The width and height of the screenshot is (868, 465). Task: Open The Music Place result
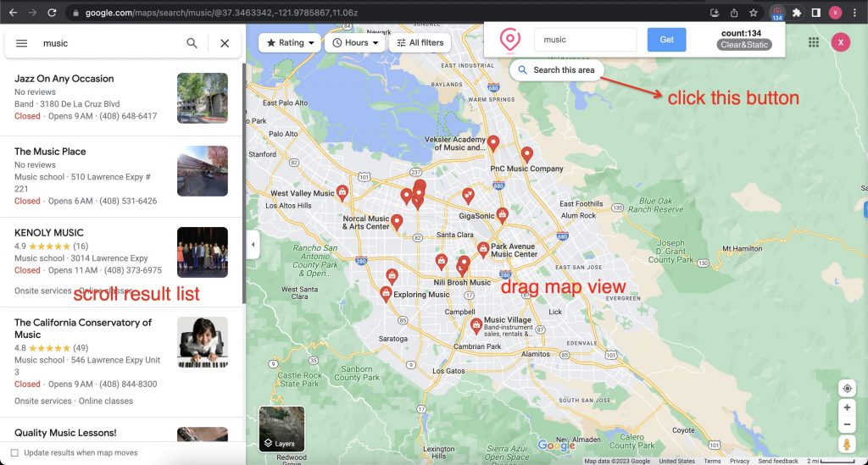(x=121, y=176)
